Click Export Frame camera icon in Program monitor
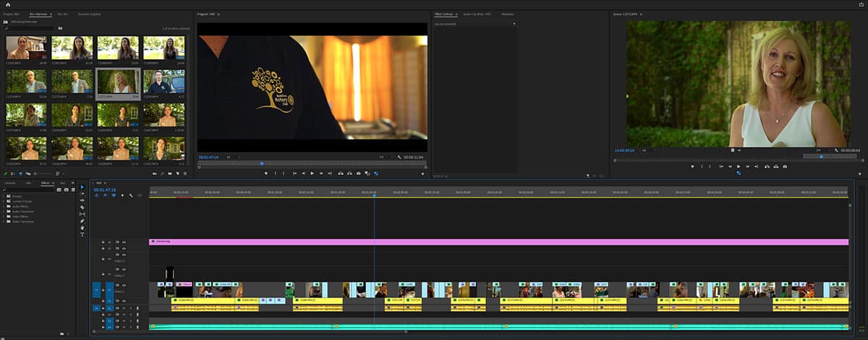Screen dimensions: 868x340 (x=358, y=174)
